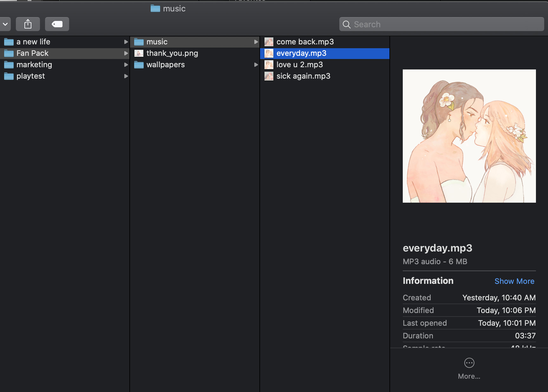Viewport: 548px width, 392px height.
Task: Open the a new life folder
Action: point(33,42)
